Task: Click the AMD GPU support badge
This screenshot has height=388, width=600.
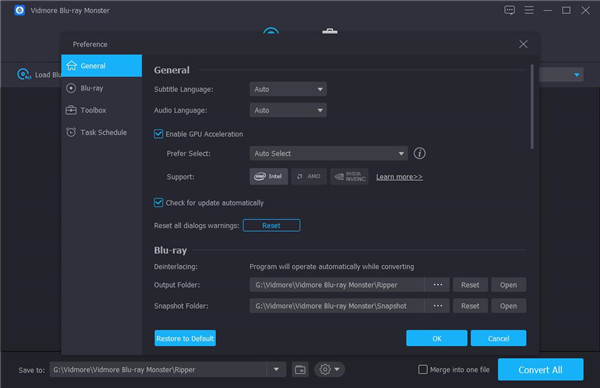Action: [309, 176]
